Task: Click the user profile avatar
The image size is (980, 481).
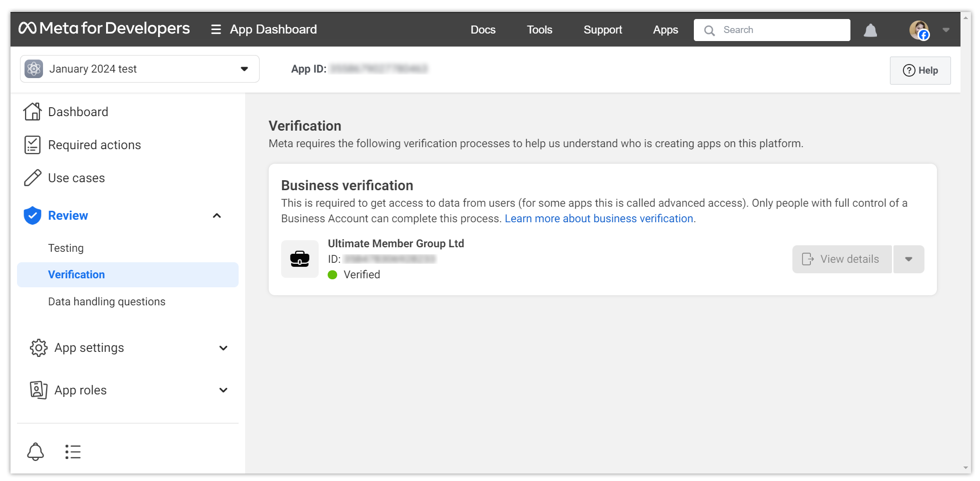Action: click(918, 30)
